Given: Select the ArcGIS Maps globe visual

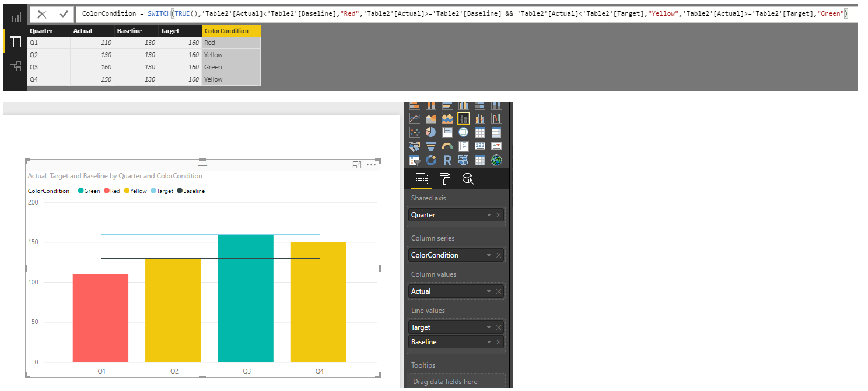Looking at the screenshot, I should click(x=496, y=160).
